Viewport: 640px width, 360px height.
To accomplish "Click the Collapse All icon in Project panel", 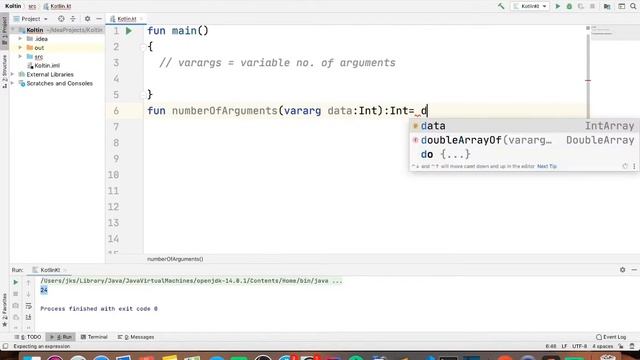I will [x=73, y=19].
